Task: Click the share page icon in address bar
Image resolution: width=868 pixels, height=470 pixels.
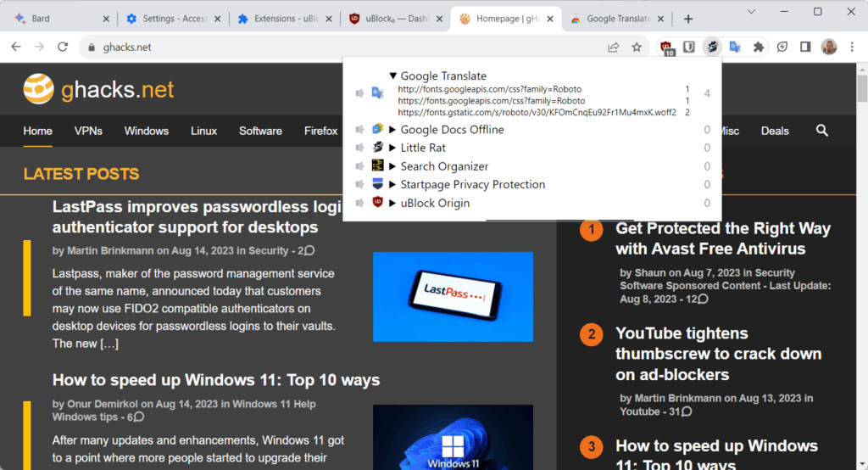Action: 614,48
